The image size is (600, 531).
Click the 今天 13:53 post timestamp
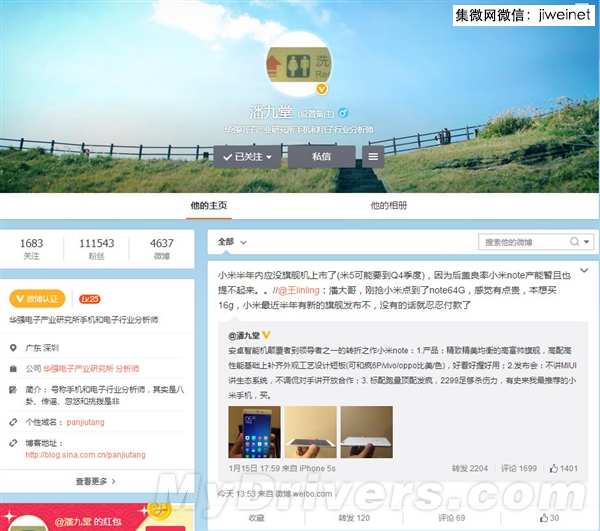click(236, 494)
